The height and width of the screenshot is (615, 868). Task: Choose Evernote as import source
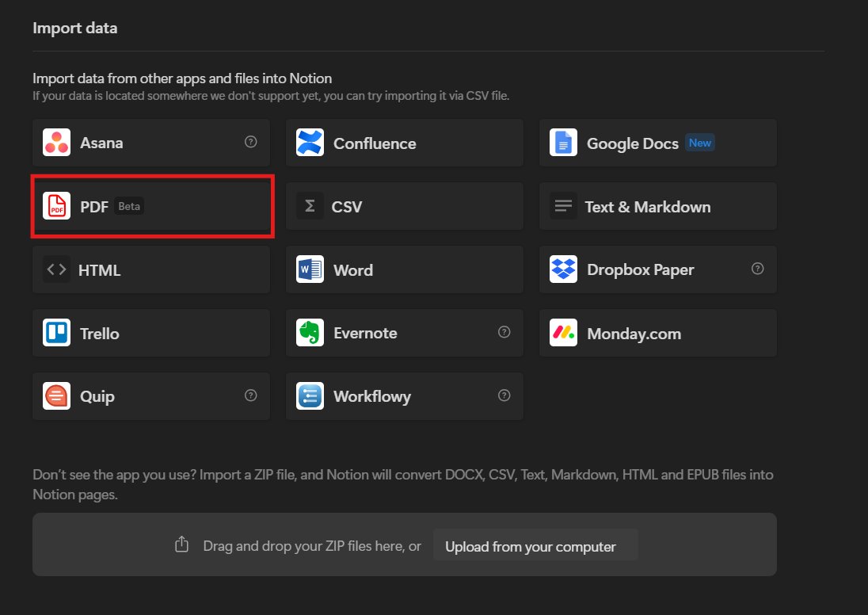[x=405, y=332]
